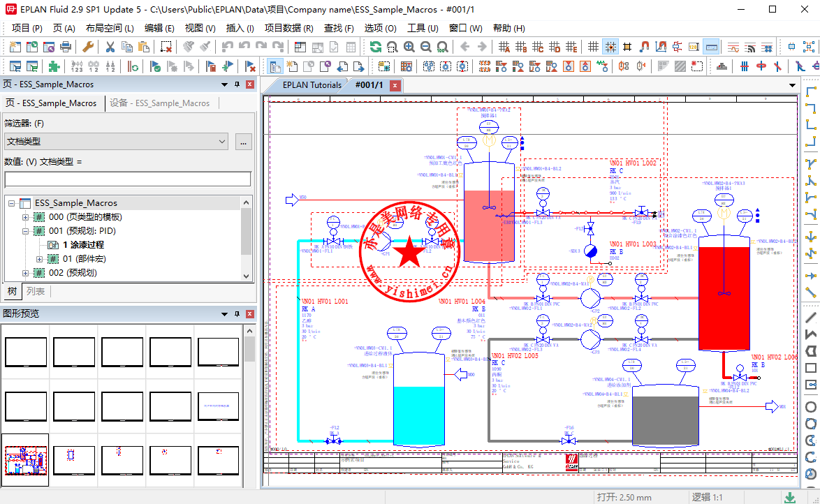
Task: Expand the 002 (预规划) node
Action: point(25,273)
